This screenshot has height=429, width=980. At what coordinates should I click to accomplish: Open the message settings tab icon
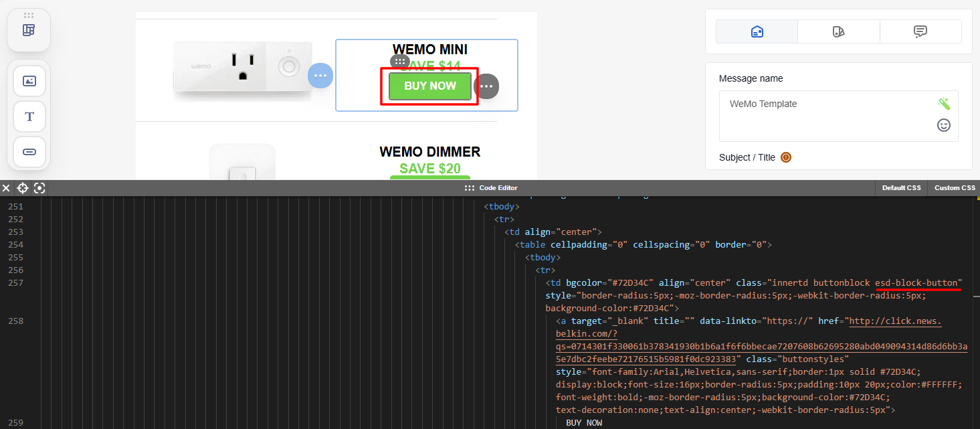(x=757, y=31)
